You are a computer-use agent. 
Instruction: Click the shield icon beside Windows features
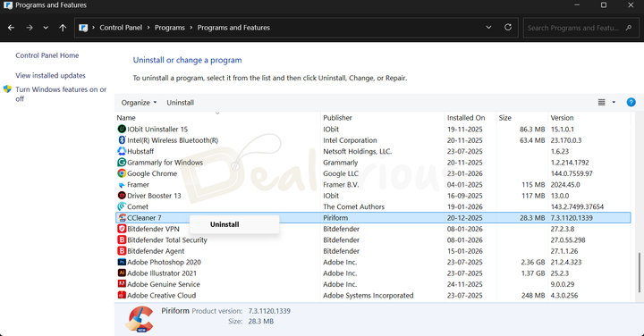pyautogui.click(x=7, y=88)
